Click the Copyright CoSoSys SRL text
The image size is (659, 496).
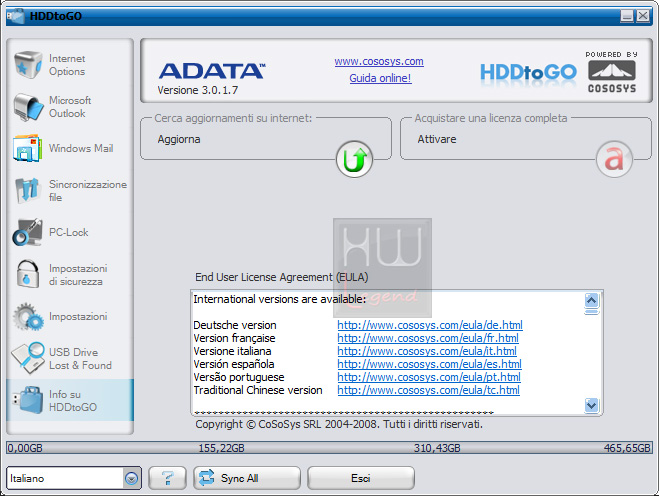tap(339, 424)
